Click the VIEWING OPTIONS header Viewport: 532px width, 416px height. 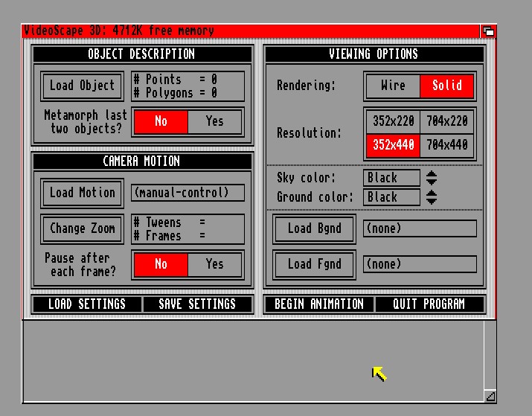point(374,54)
